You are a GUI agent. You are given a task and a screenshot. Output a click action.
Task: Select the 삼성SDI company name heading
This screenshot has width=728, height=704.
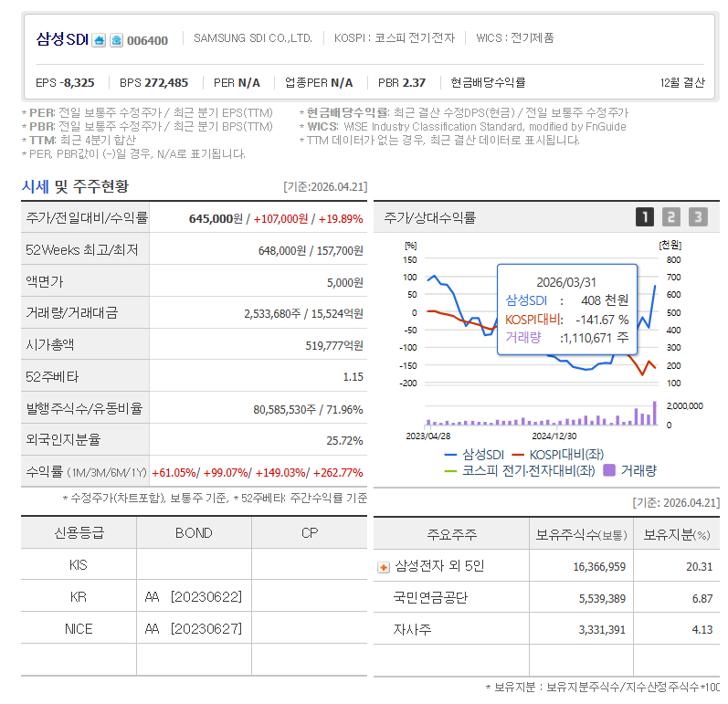click(x=62, y=39)
